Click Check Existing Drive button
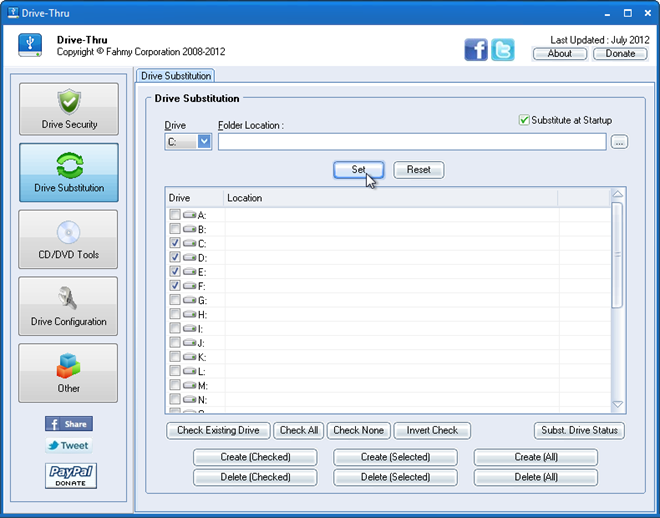 click(218, 430)
